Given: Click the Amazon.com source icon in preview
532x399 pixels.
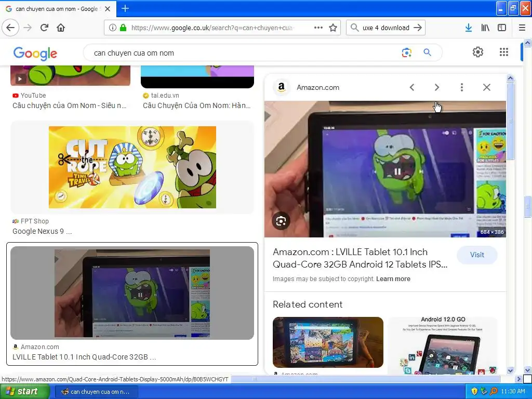Looking at the screenshot, I should 281,87.
